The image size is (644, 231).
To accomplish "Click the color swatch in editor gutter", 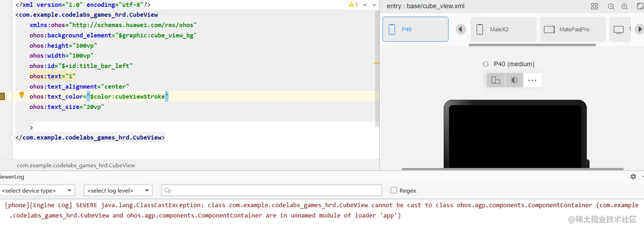I will [2, 97].
